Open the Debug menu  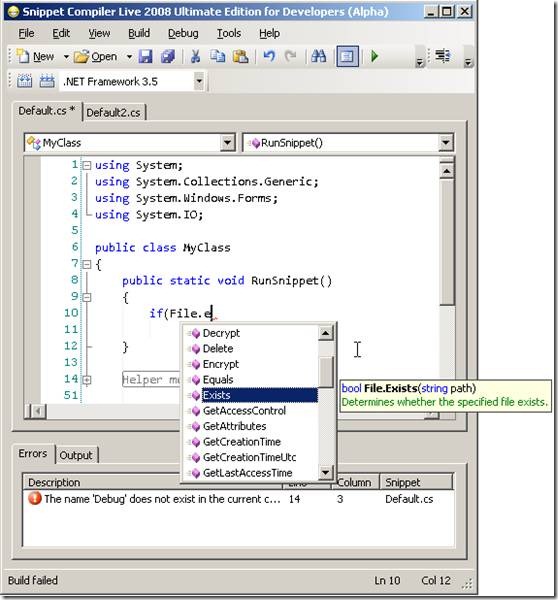(183, 34)
